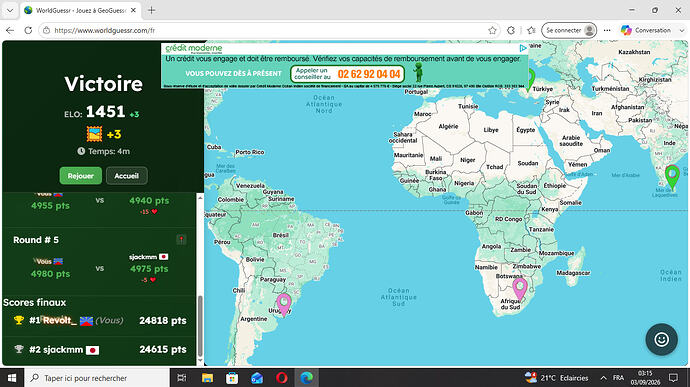Click Se connecter sign-in button

pos(569,30)
